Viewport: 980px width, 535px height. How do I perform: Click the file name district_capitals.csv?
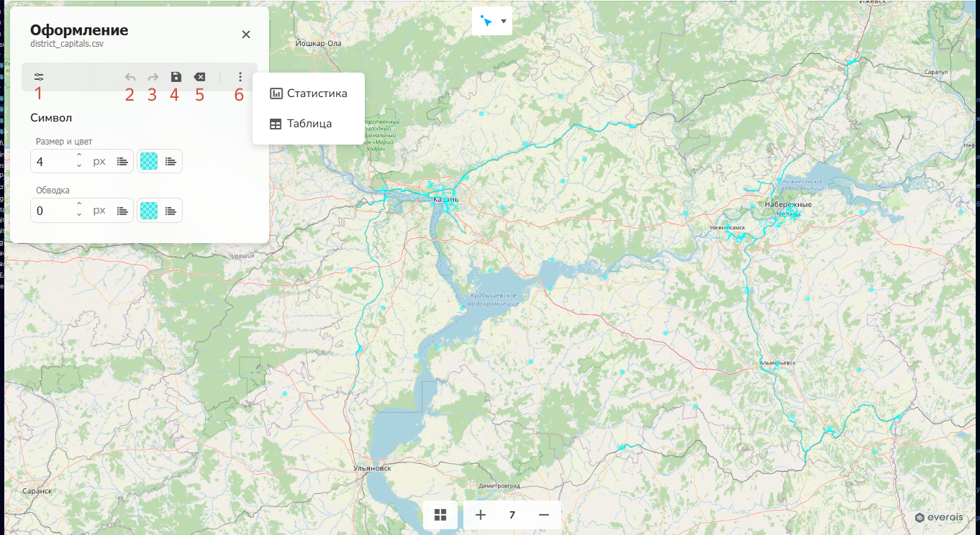coord(68,44)
